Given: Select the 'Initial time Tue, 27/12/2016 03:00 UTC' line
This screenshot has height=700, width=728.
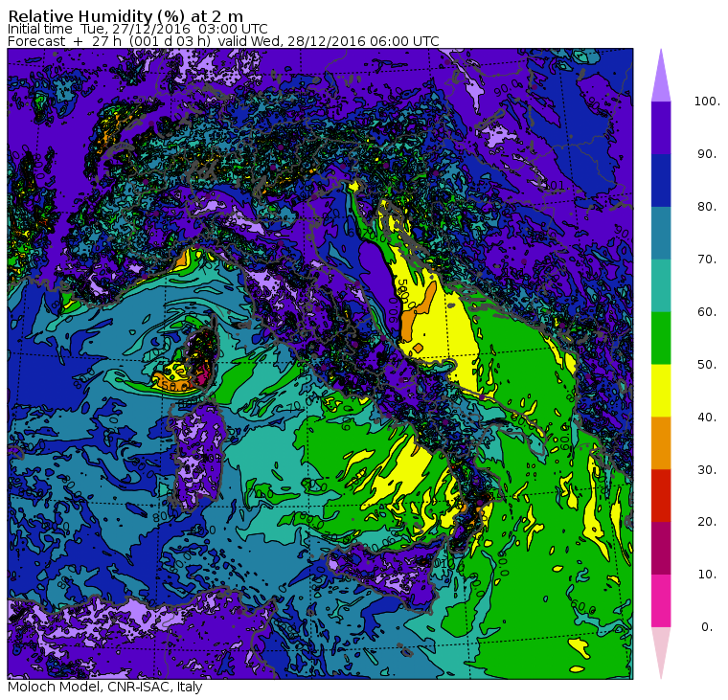Looking at the screenshot, I should pos(137,30).
